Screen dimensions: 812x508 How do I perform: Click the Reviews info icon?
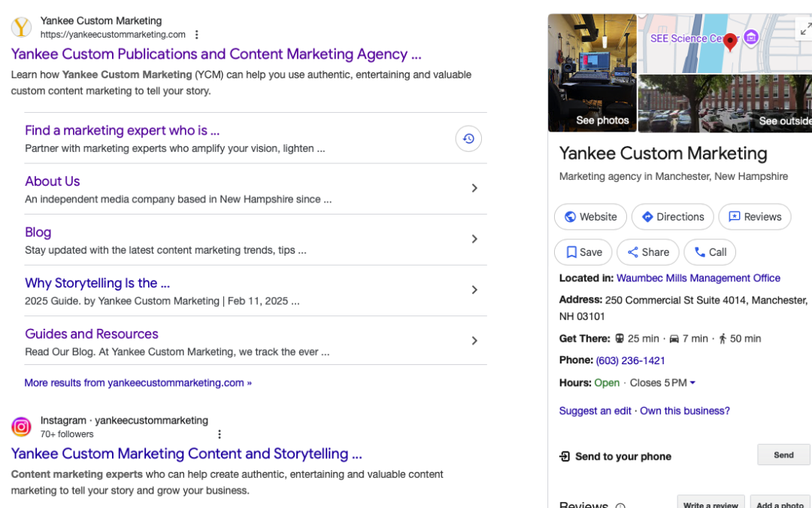click(x=620, y=505)
